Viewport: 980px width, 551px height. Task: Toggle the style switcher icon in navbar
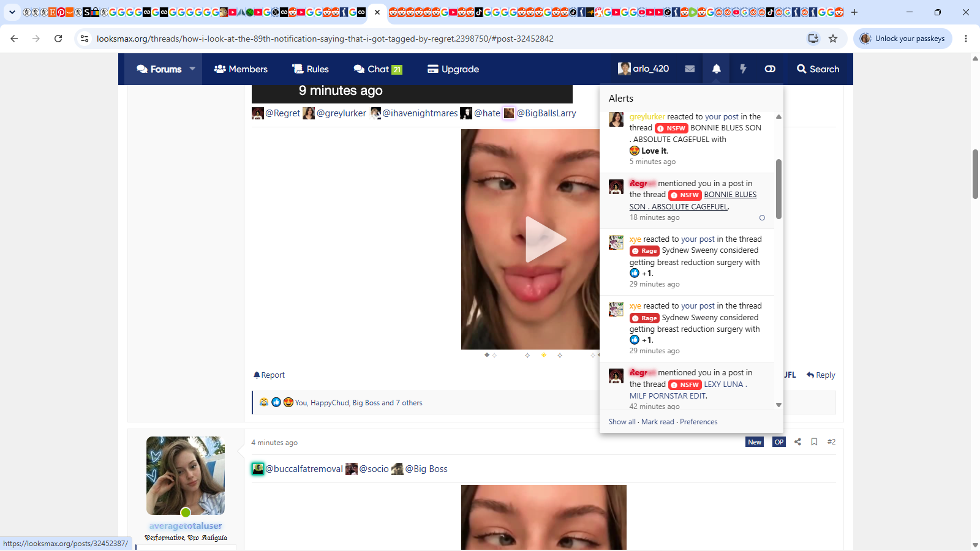click(x=770, y=69)
